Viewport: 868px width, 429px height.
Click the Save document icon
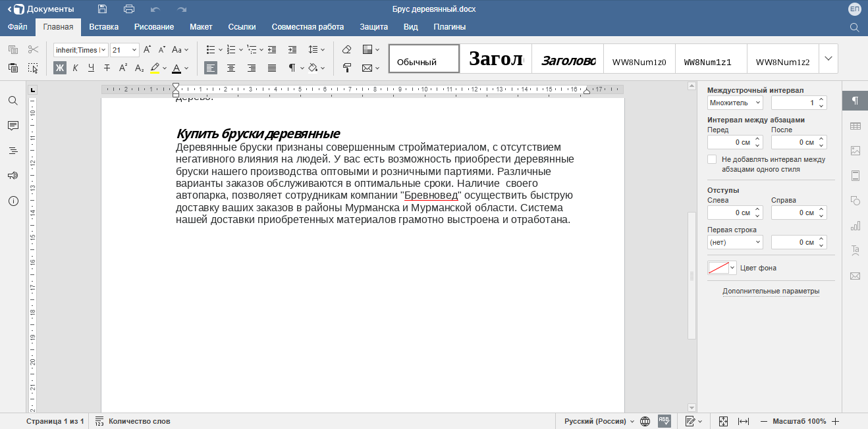click(102, 9)
